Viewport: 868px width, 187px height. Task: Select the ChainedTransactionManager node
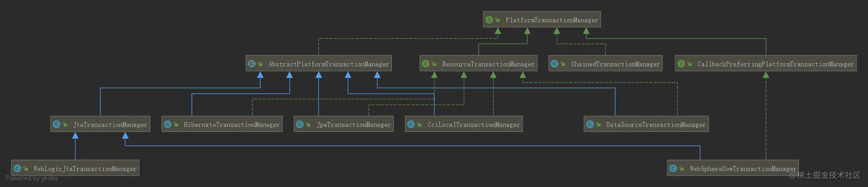606,64
